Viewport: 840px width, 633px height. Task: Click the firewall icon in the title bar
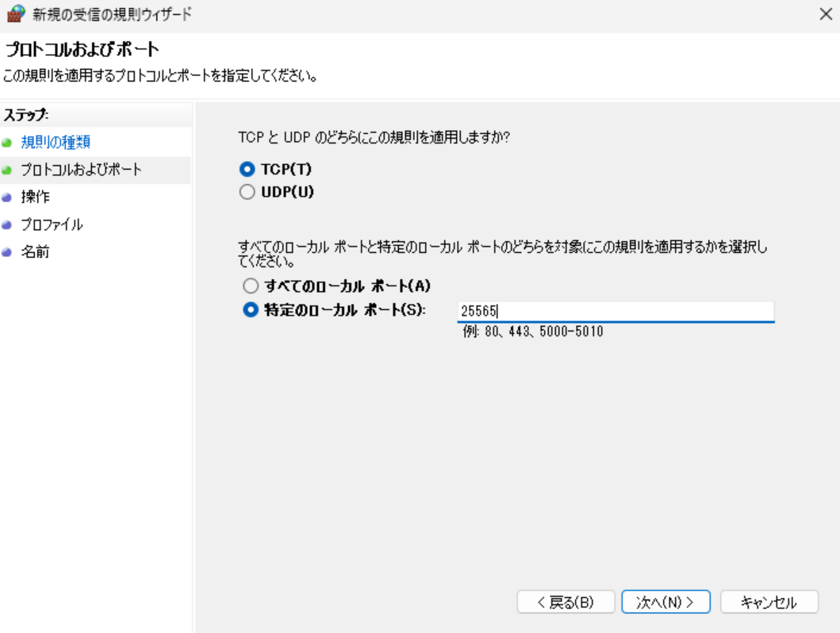[x=14, y=13]
